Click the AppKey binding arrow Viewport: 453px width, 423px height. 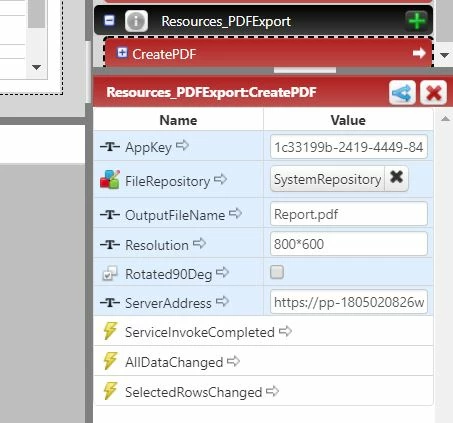point(182,145)
